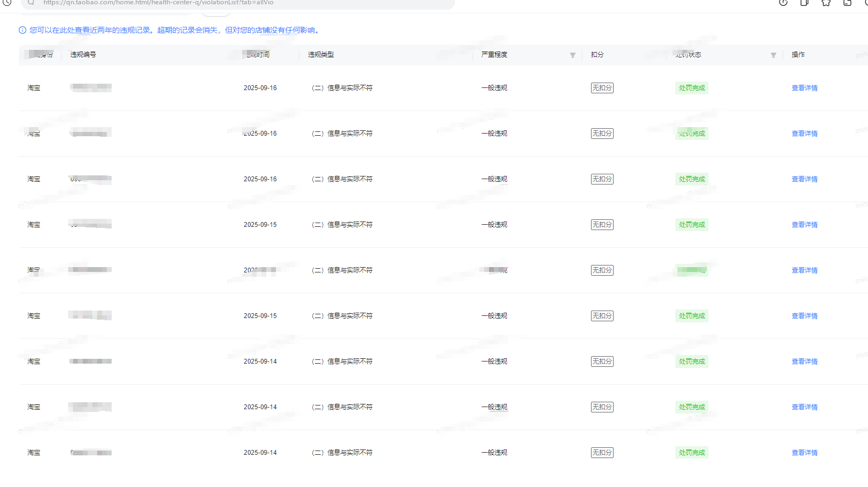Click 一般违规 in the second 2025-09-14 row
Screen dimensions: 868x487
pos(494,407)
